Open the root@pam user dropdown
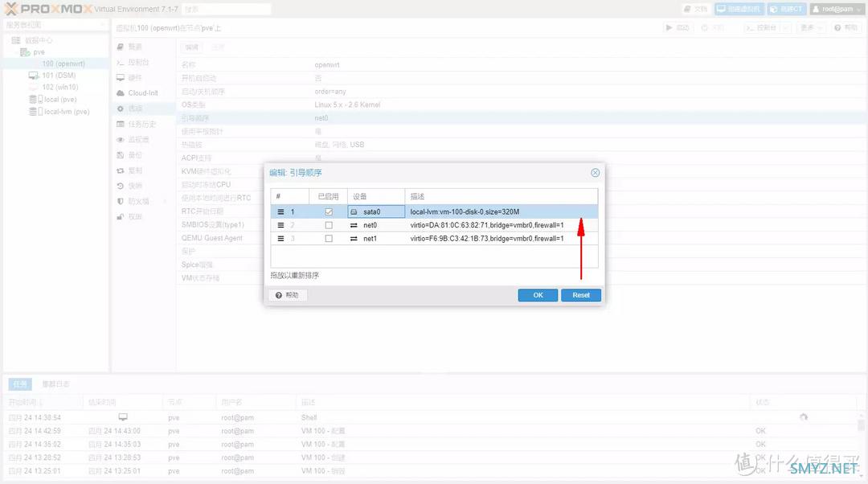The width and height of the screenshot is (868, 484). pos(837,9)
